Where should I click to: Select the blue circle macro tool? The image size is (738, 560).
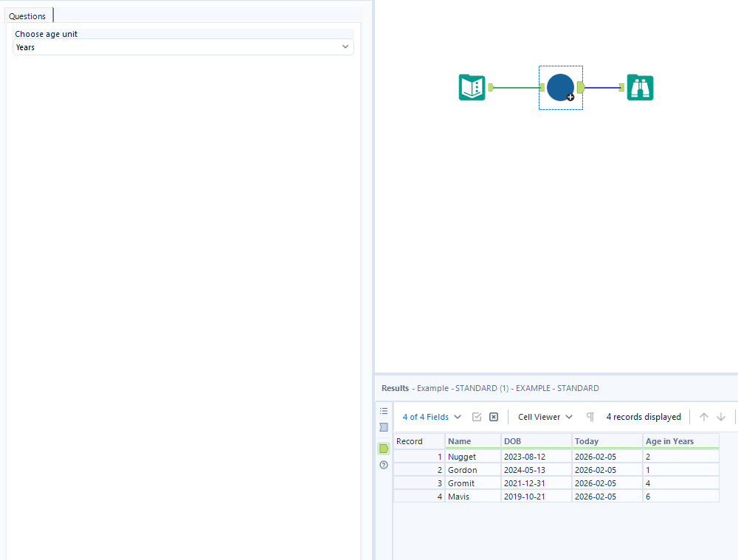click(560, 88)
